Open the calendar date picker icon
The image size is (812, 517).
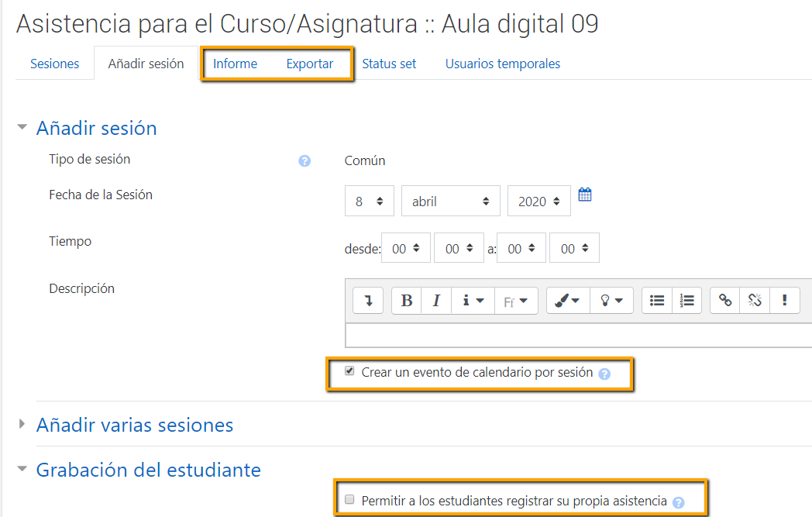tap(585, 195)
